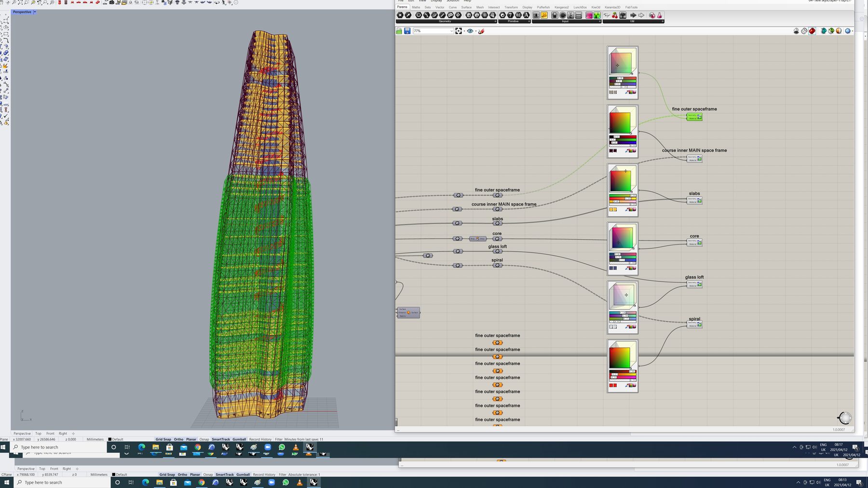Click colour field of the last swatch

click(x=620, y=357)
